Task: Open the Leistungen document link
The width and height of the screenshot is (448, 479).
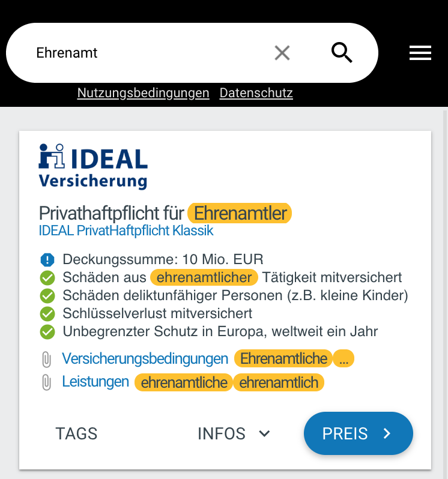Action: (x=95, y=382)
